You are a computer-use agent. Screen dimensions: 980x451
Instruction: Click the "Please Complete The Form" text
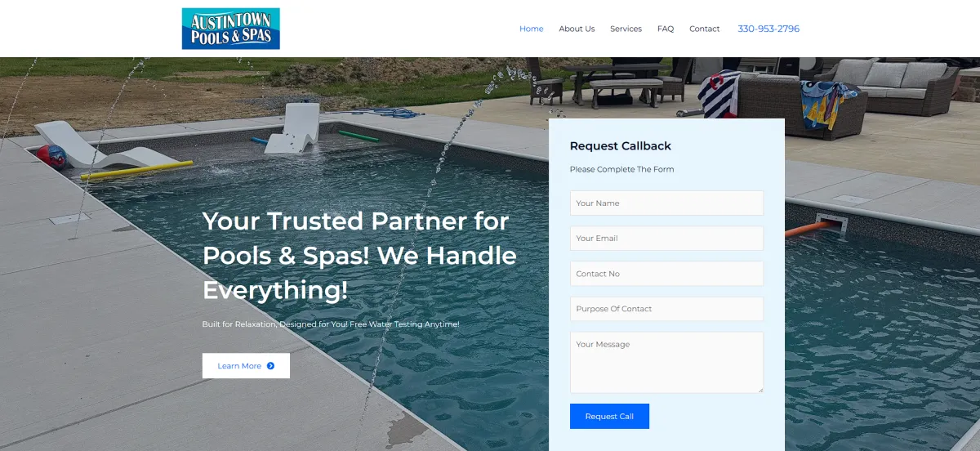point(622,170)
